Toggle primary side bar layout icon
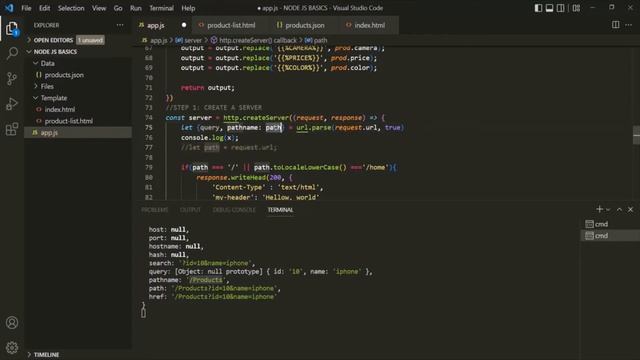 [x=538, y=8]
